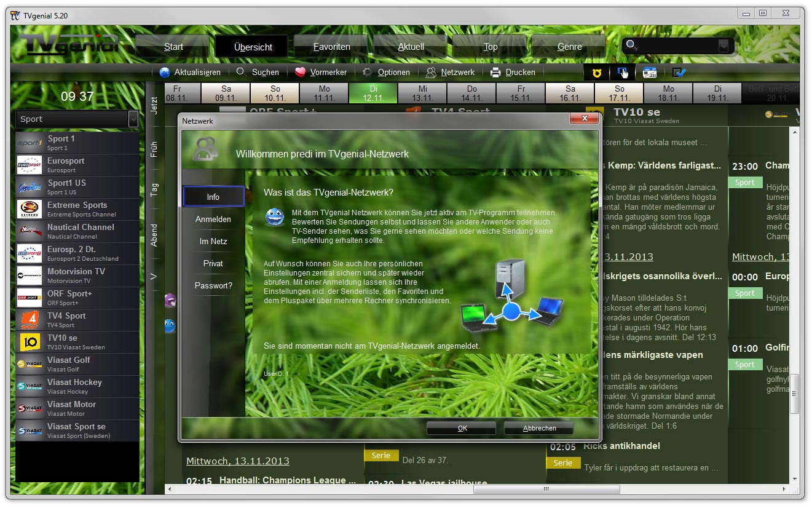Open Privat section in Netzwerk dialog
This screenshot has height=508, width=812.
[213, 263]
